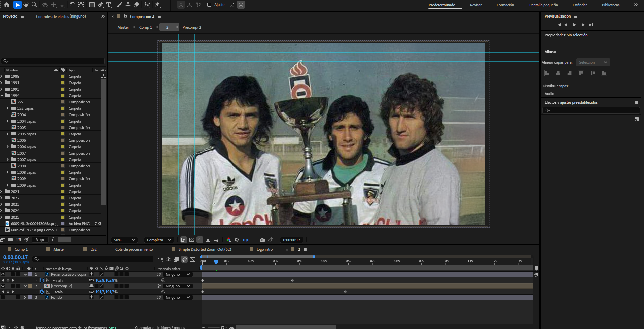Viewport: 644px width, 329px height.
Task: Click the Project panel search field
Action: coord(53,61)
